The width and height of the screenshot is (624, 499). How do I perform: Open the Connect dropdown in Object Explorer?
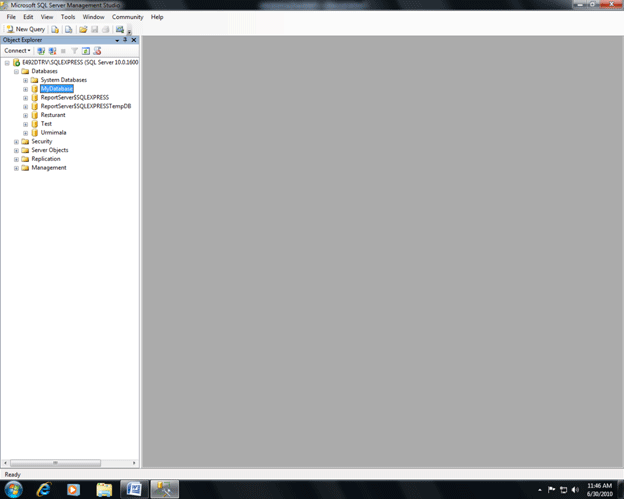click(x=17, y=51)
